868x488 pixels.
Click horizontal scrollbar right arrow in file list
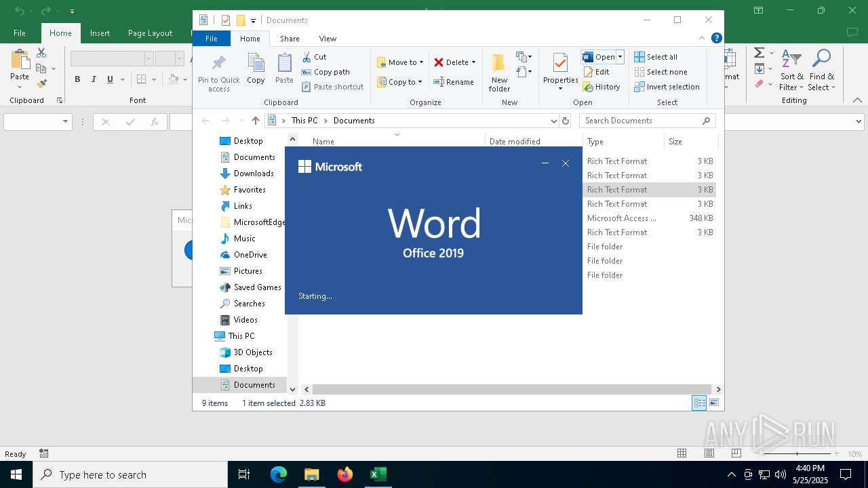coord(718,389)
